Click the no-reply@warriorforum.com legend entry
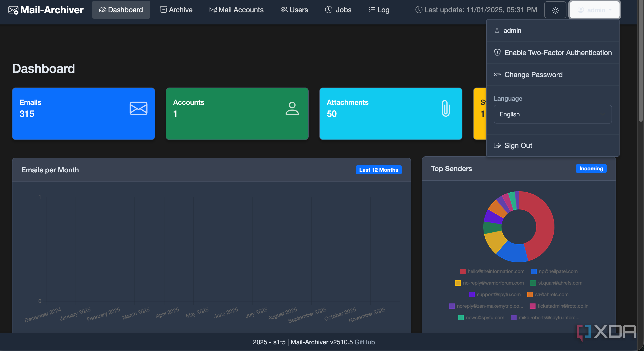 pos(490,283)
